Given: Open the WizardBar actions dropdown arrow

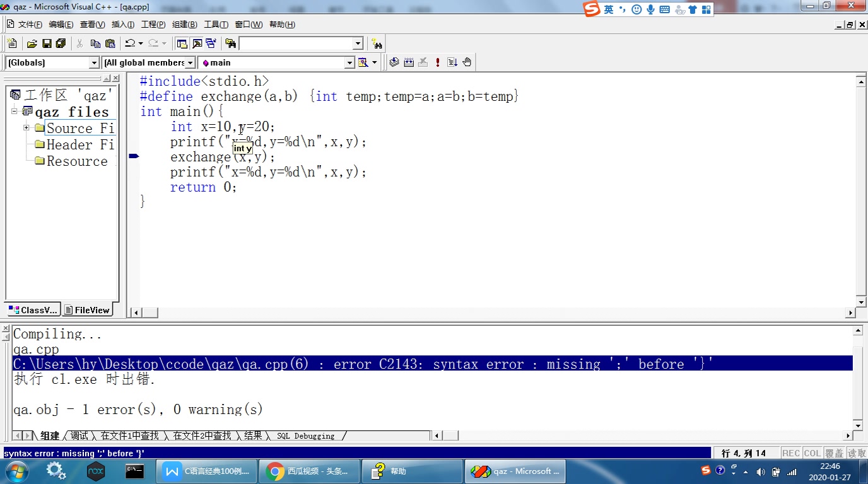Looking at the screenshot, I should 374,62.
